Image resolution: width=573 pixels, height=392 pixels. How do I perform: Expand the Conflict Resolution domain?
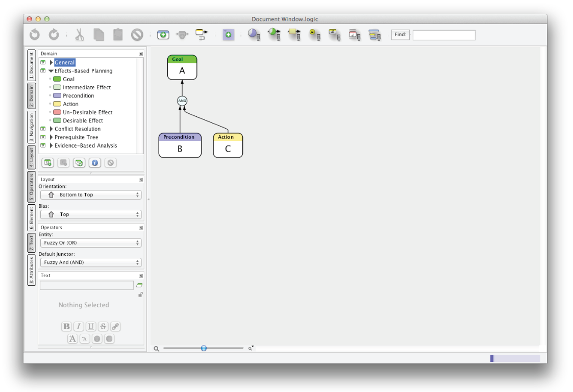pos(51,129)
